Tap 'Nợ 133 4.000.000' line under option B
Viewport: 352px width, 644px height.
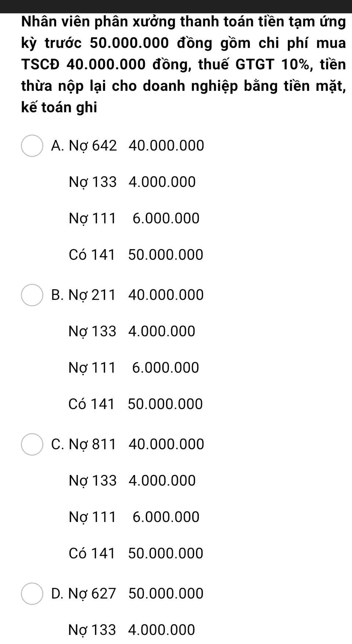132,331
